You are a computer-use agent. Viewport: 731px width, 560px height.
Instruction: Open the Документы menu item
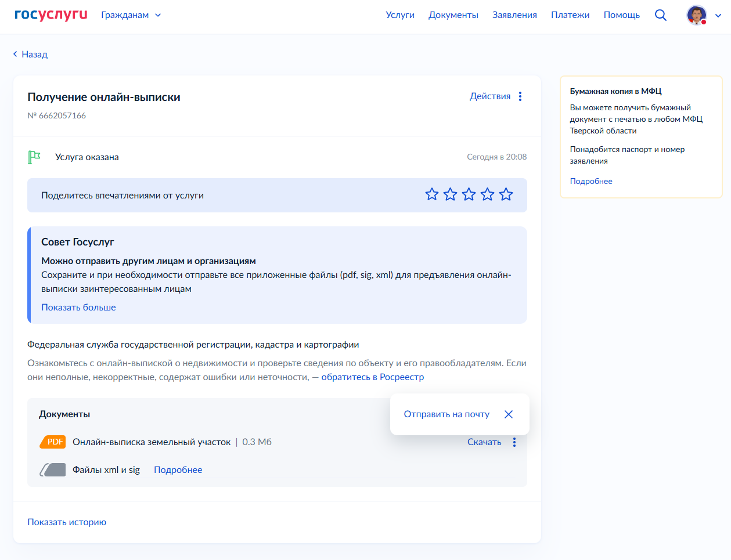pos(453,15)
